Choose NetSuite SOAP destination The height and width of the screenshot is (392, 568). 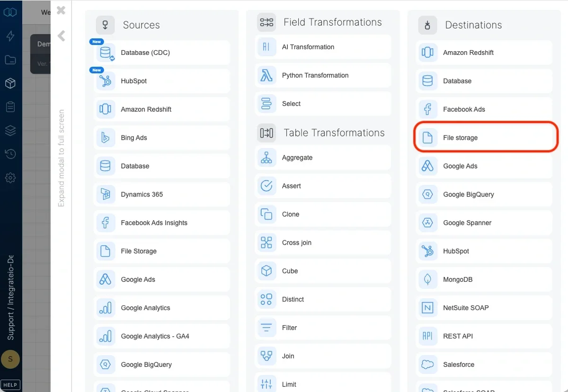pyautogui.click(x=484, y=308)
